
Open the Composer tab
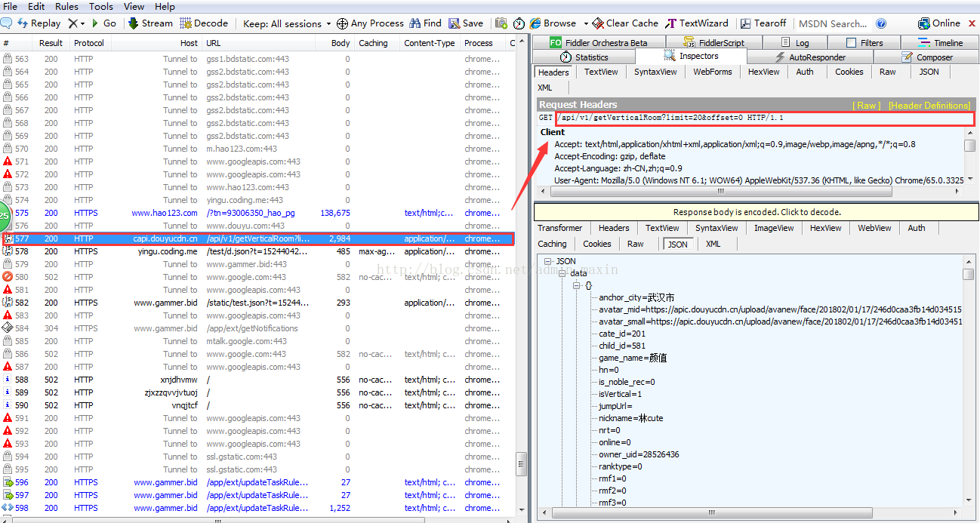pyautogui.click(x=926, y=57)
